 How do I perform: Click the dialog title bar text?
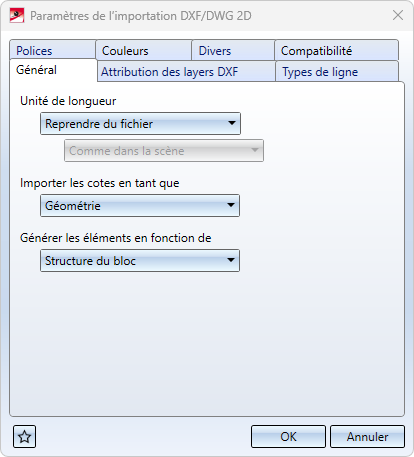tap(141, 16)
